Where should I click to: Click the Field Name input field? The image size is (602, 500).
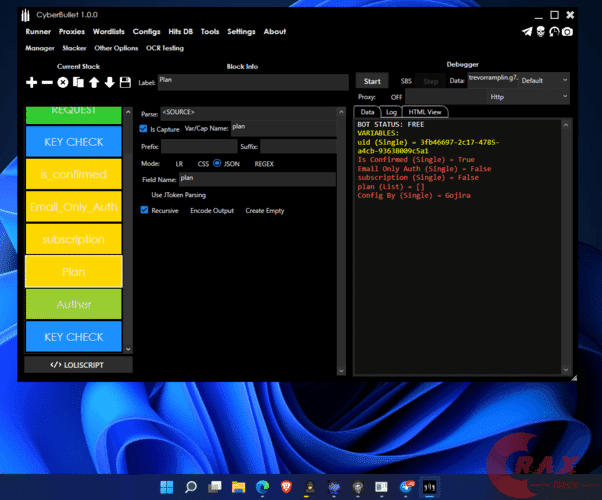coord(256,178)
